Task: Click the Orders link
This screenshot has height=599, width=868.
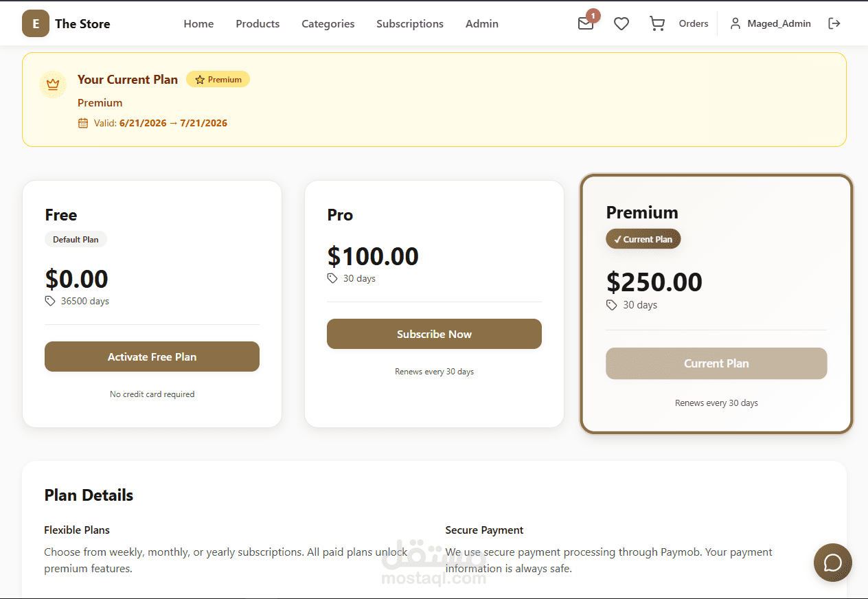Action: pos(694,23)
